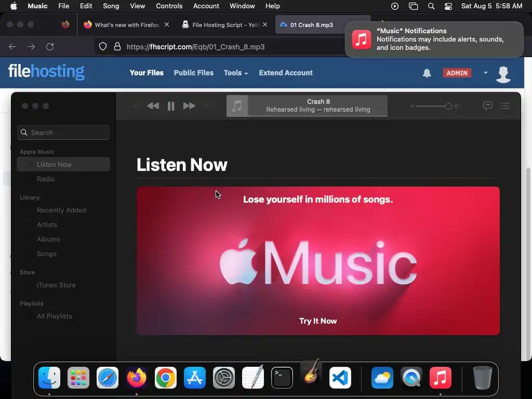This screenshot has height=399, width=532.
Task: Click the Crash 8 track progress bar
Action: tap(318, 116)
